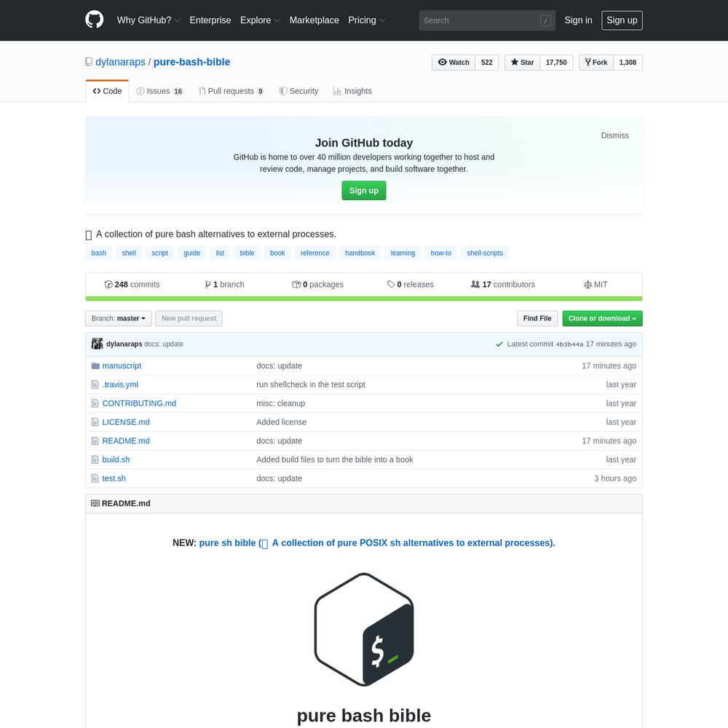728x728 pixels.
Task: Focus the Search input field
Action: point(487,20)
